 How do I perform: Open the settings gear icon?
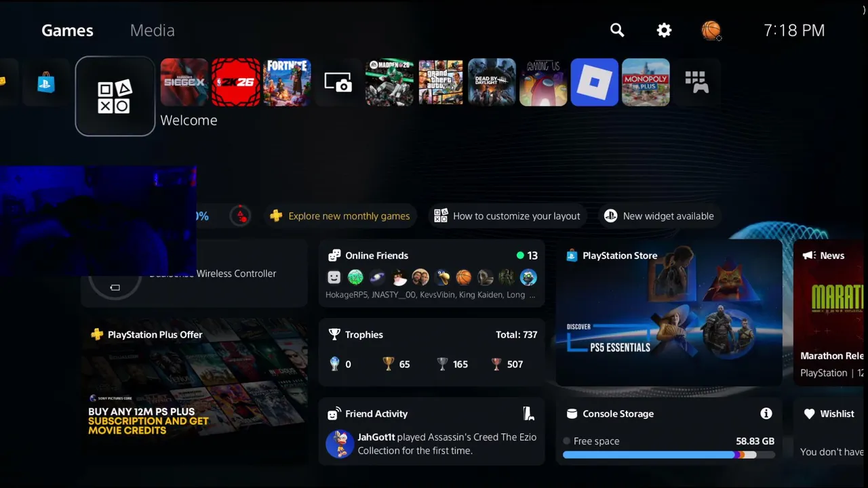click(664, 30)
